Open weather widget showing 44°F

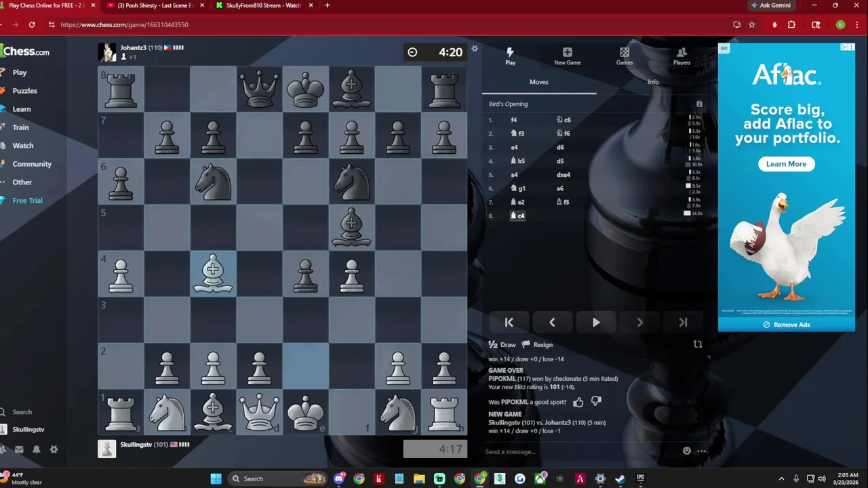pos(24,479)
